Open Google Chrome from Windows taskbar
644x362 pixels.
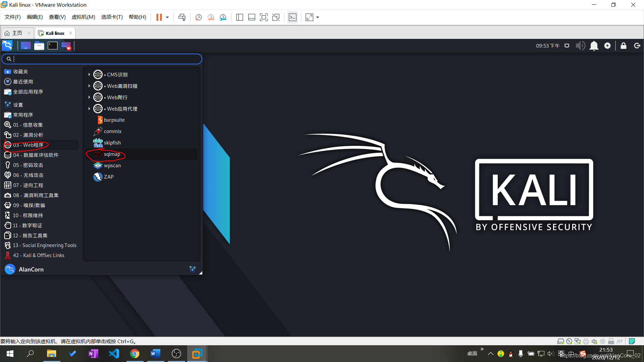point(135,354)
